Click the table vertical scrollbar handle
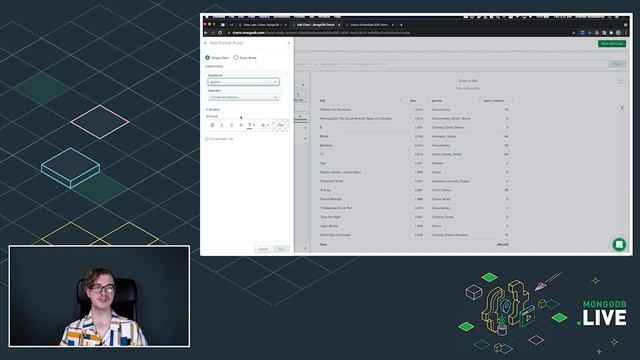The width and height of the screenshot is (640, 360). 622,108
